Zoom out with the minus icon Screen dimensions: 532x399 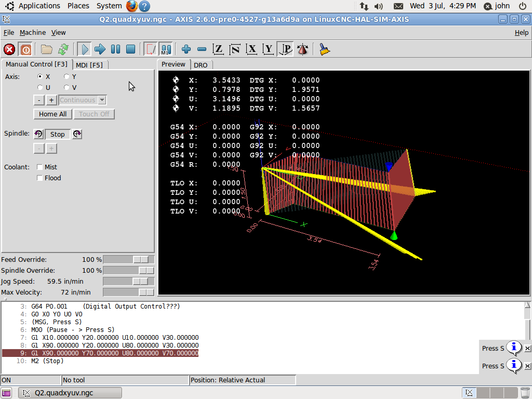pyautogui.click(x=202, y=49)
